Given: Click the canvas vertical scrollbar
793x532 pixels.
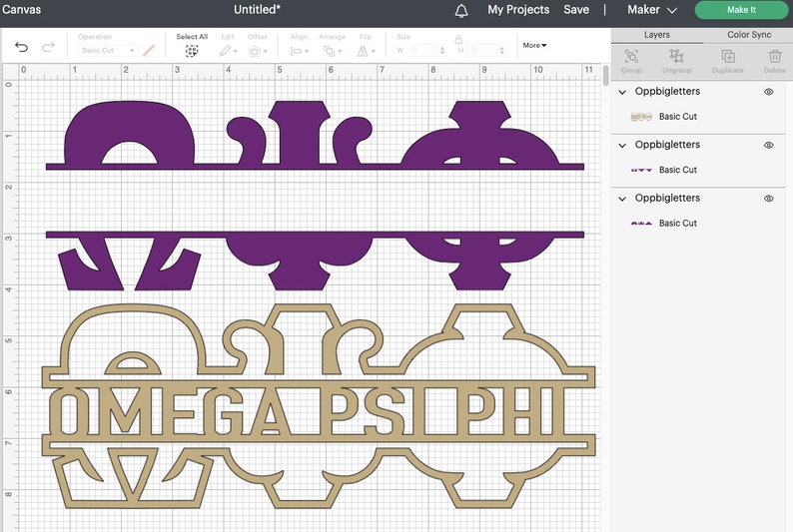Looking at the screenshot, I should 606,76.
